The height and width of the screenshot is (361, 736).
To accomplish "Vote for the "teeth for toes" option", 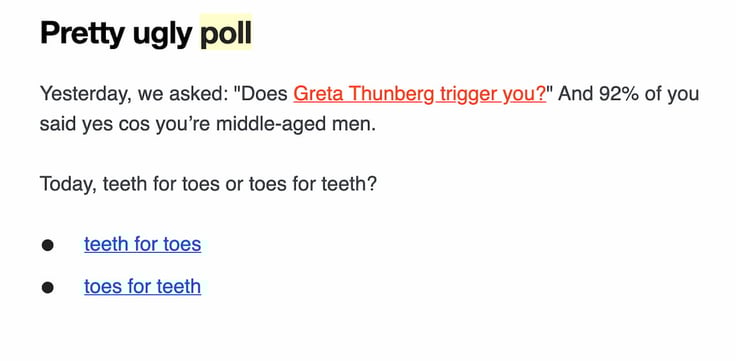I will tap(143, 244).
